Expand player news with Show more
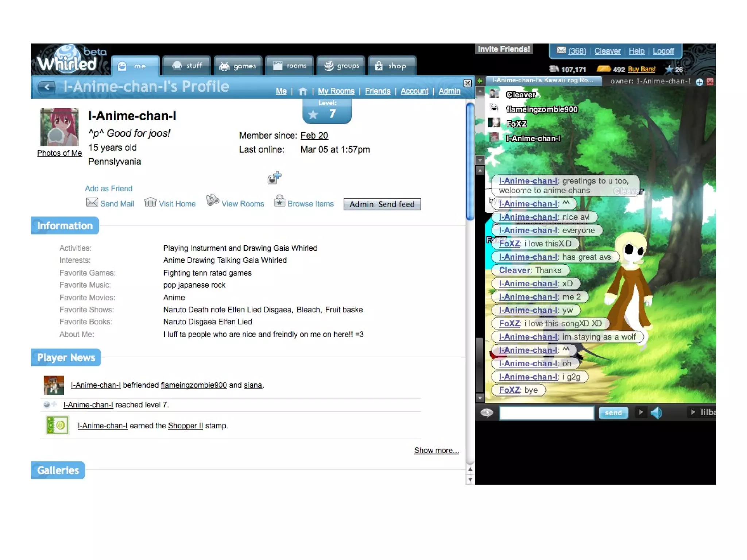 coord(436,450)
